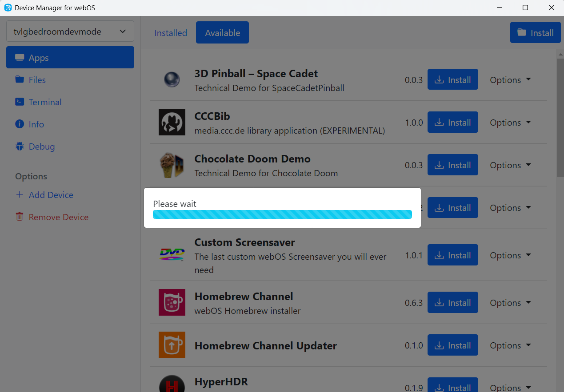The image size is (564, 392).
Task: Click Remove Device in sidebar
Action: [x=58, y=217]
